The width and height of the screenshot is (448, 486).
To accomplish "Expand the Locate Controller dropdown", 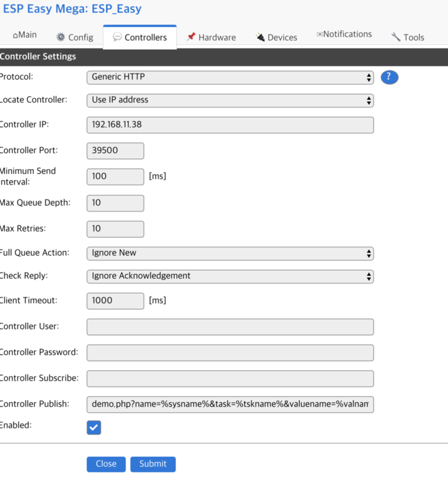I will (230, 101).
